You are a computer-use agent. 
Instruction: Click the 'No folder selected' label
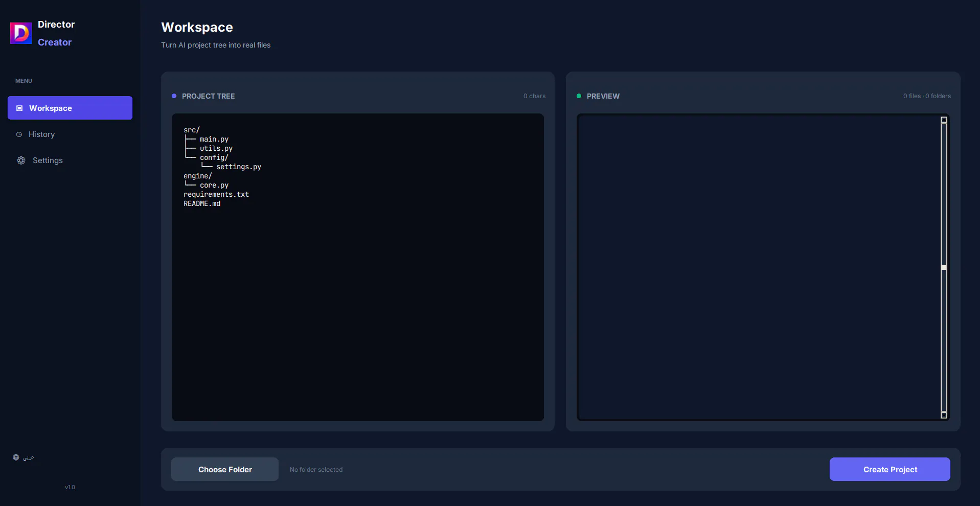coord(316,470)
